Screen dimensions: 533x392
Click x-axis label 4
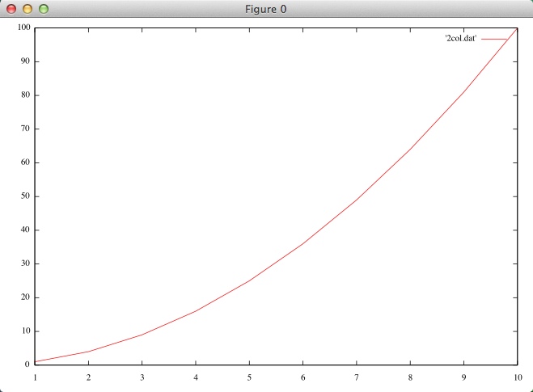pyautogui.click(x=196, y=377)
